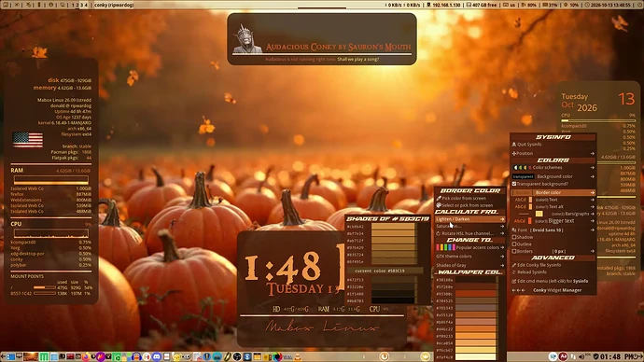644x362 pixels.
Task: Click Pick color from screen
Action: pyautogui.click(x=470, y=198)
